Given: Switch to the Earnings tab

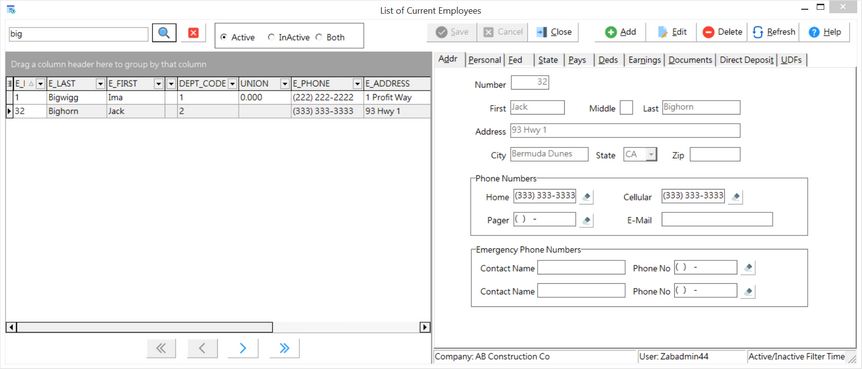Looking at the screenshot, I should [644, 60].
